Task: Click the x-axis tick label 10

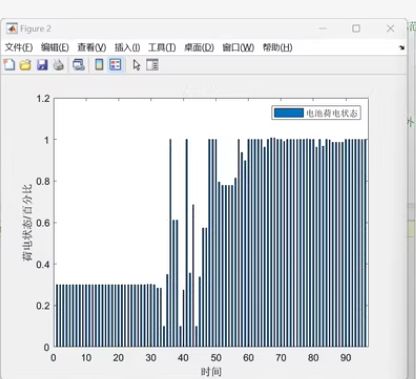Action: click(x=86, y=358)
